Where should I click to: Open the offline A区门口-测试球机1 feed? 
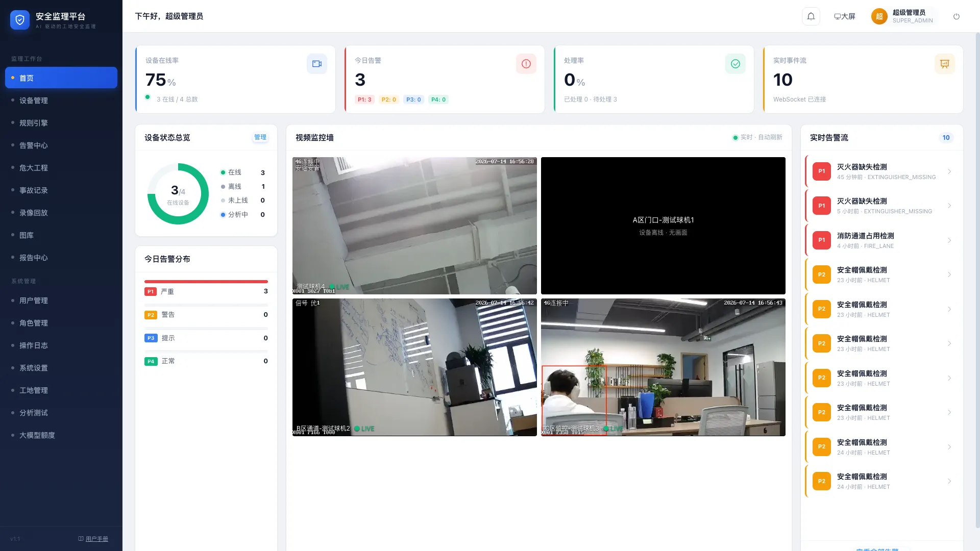663,226
